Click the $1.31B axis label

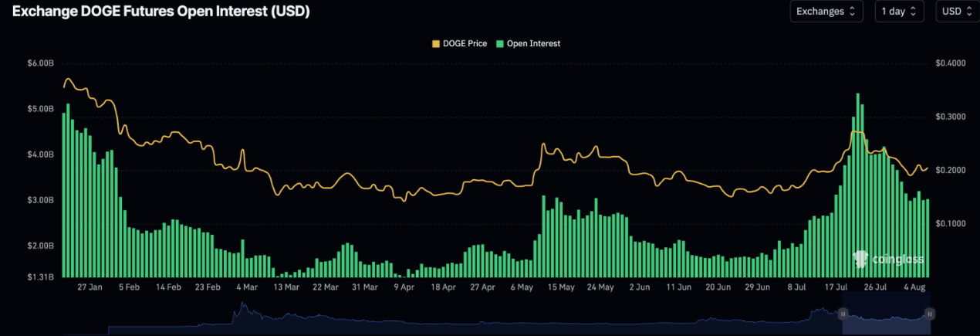coord(39,277)
